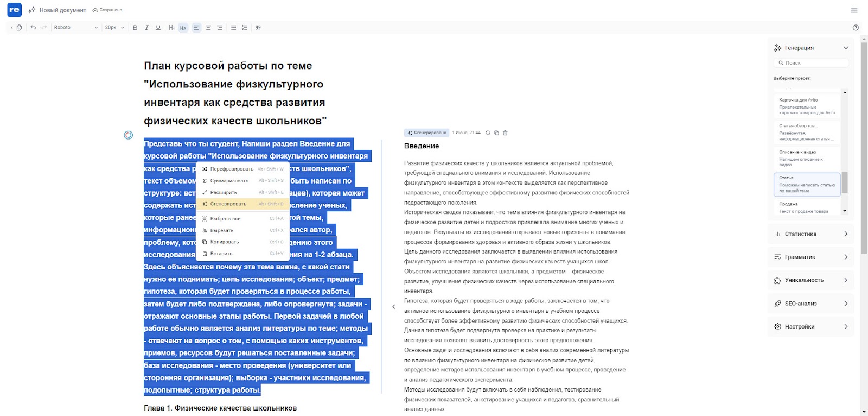Toggle underline formatting
The height and width of the screenshot is (416, 868).
158,28
